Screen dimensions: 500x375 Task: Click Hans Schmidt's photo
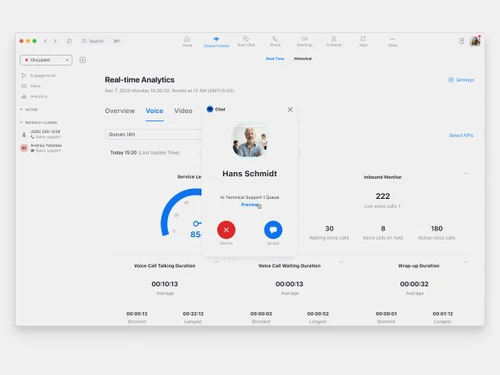250,140
